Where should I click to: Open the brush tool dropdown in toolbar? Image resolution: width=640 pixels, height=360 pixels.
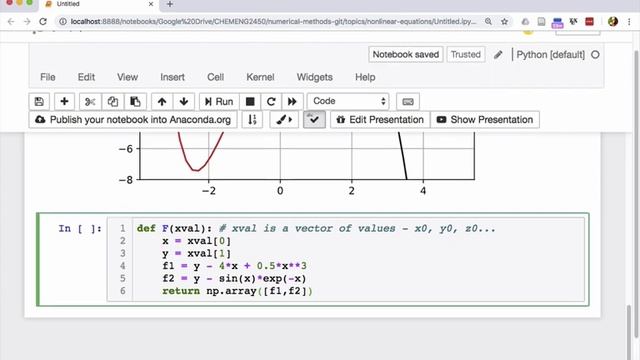pos(284,120)
